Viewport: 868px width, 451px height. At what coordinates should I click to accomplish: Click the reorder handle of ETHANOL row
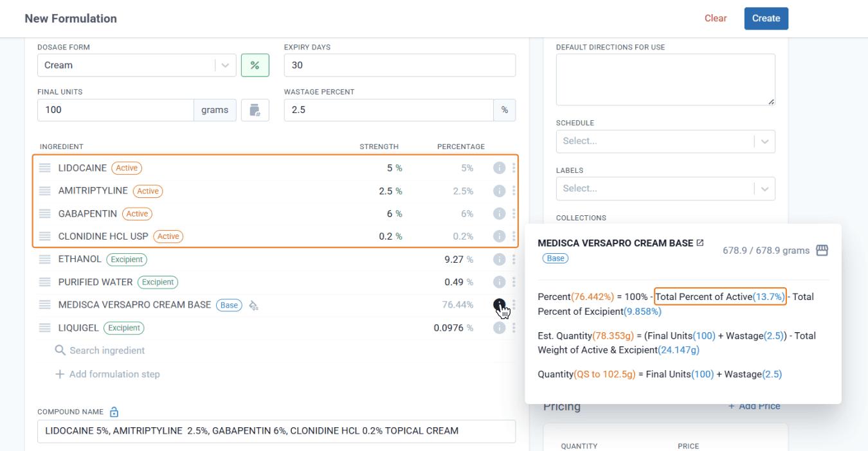click(x=44, y=260)
